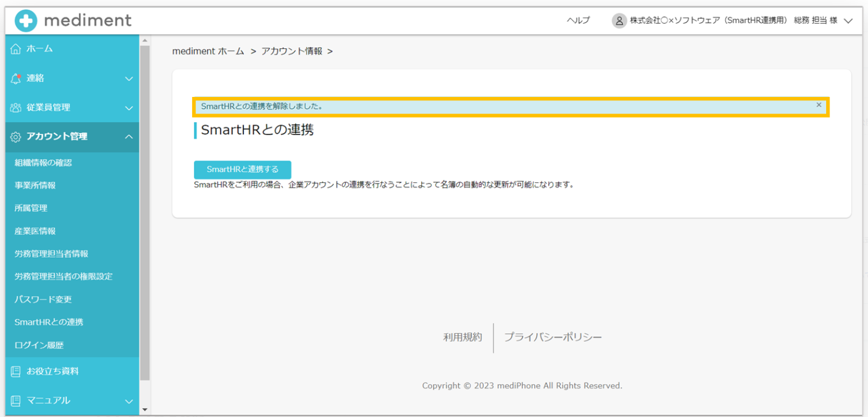Expand the 従業員管理 menu chevron
The height and width of the screenshot is (417, 868).
tap(129, 108)
